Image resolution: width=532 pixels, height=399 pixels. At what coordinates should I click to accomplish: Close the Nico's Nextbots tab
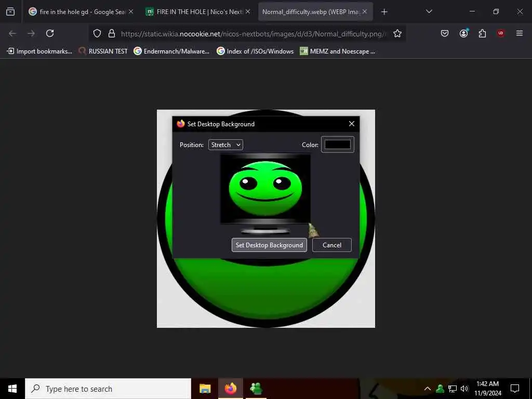(x=248, y=11)
